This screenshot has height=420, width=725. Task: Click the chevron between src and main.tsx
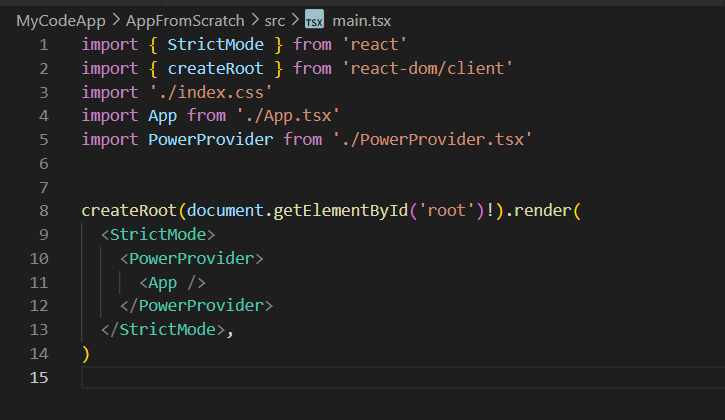295,20
